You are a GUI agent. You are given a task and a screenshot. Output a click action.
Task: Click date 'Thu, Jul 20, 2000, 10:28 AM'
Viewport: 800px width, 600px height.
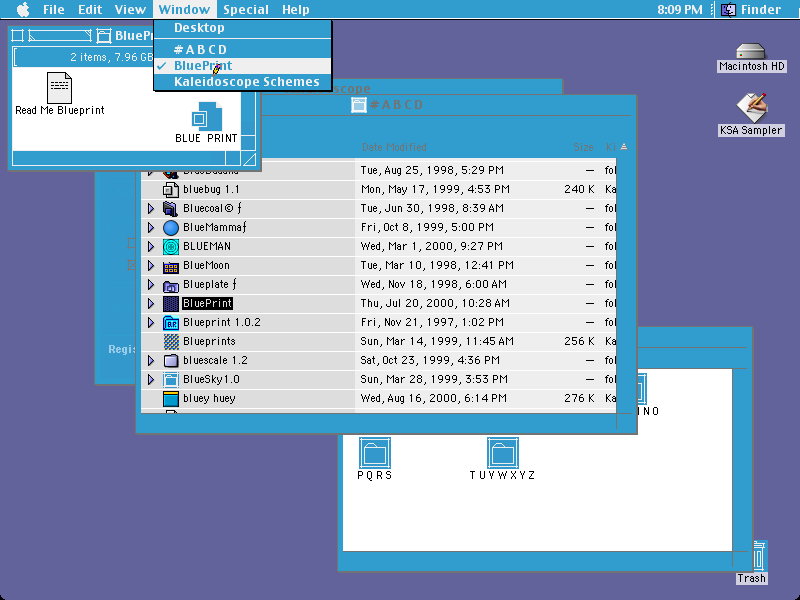[435, 304]
